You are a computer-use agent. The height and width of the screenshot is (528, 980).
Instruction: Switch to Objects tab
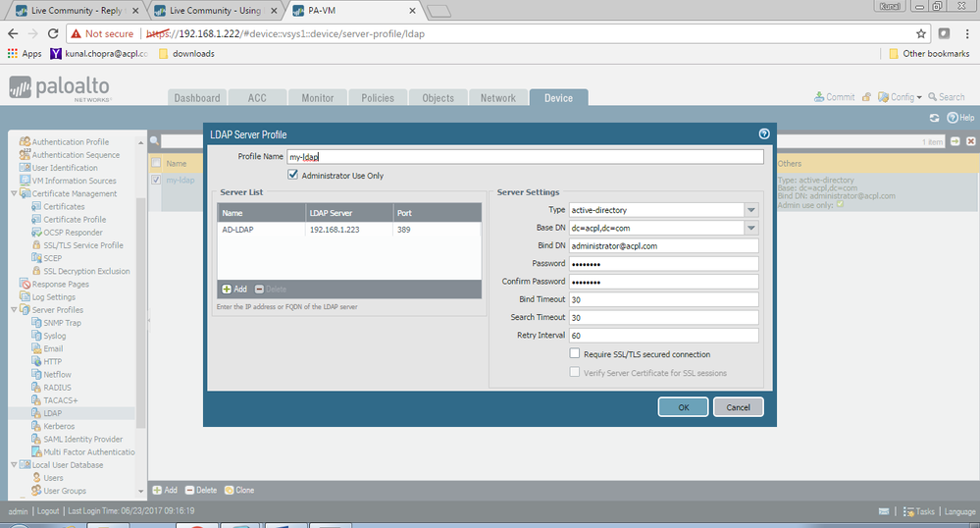pyautogui.click(x=438, y=97)
